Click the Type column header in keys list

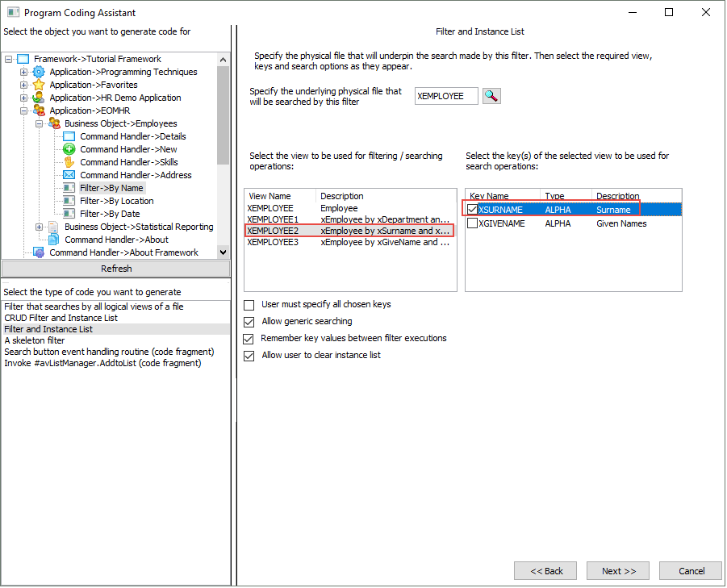(x=566, y=196)
